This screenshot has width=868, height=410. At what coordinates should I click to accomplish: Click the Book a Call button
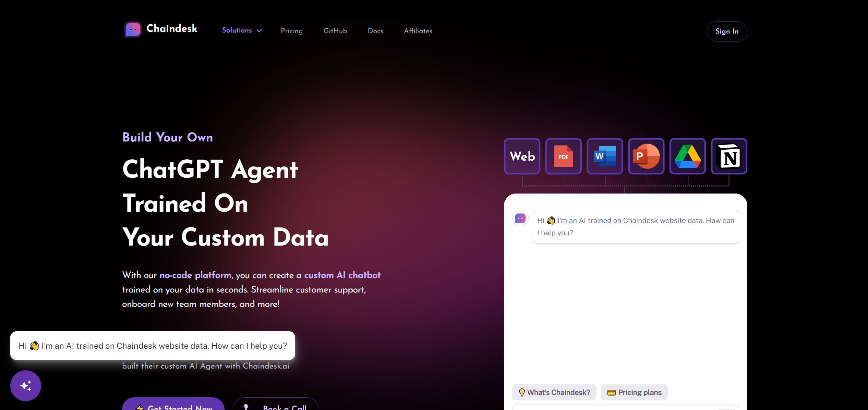(x=275, y=407)
